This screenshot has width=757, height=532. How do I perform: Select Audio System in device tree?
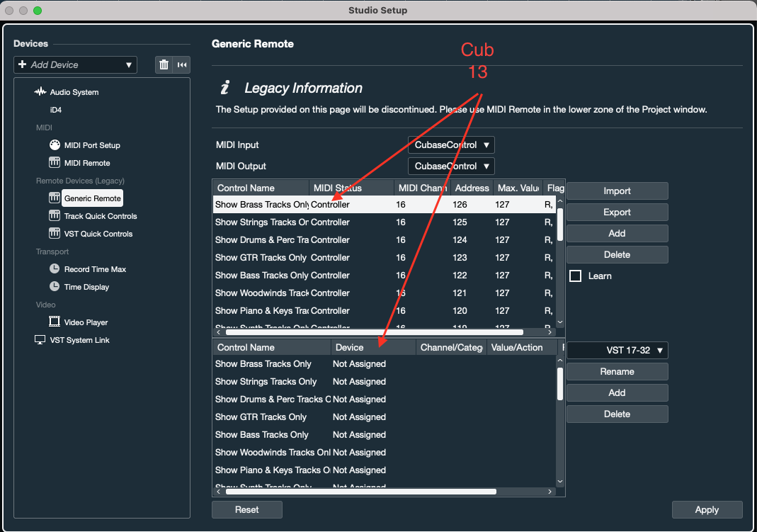coord(74,92)
